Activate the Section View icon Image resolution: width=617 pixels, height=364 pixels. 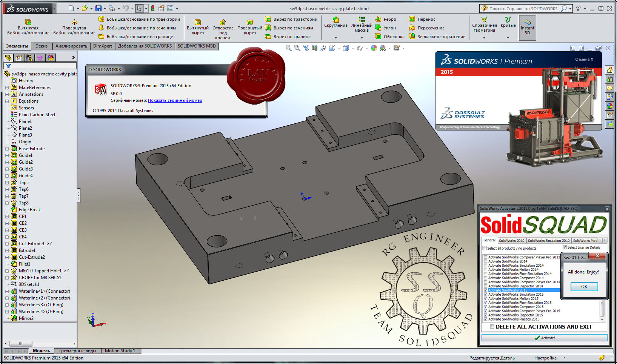pos(315,48)
